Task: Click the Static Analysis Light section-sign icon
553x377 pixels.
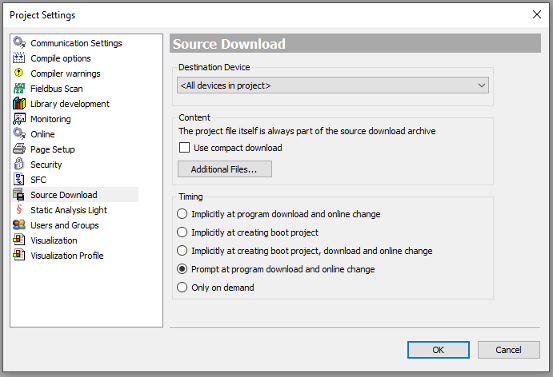Action: (x=19, y=209)
